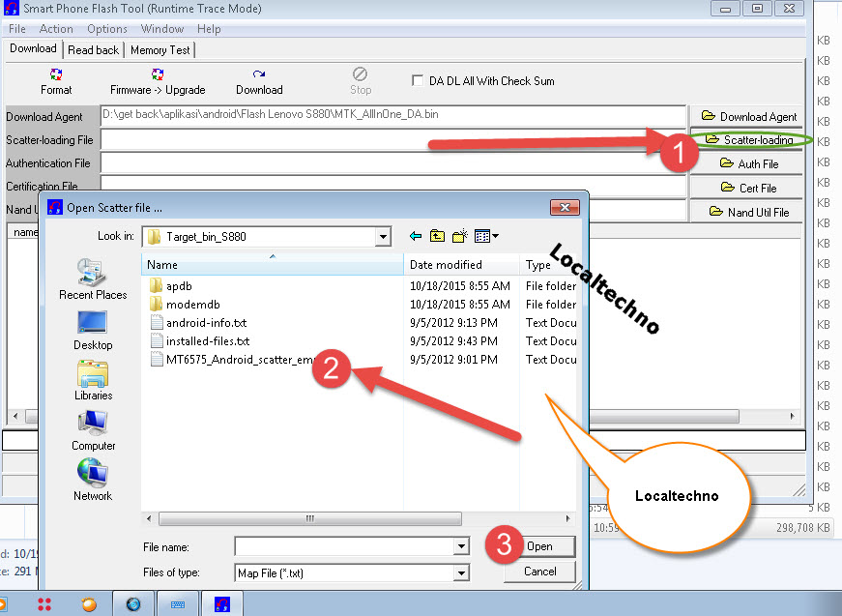The width and height of the screenshot is (842, 616).
Task: Open the Window menu
Action: 162,29
